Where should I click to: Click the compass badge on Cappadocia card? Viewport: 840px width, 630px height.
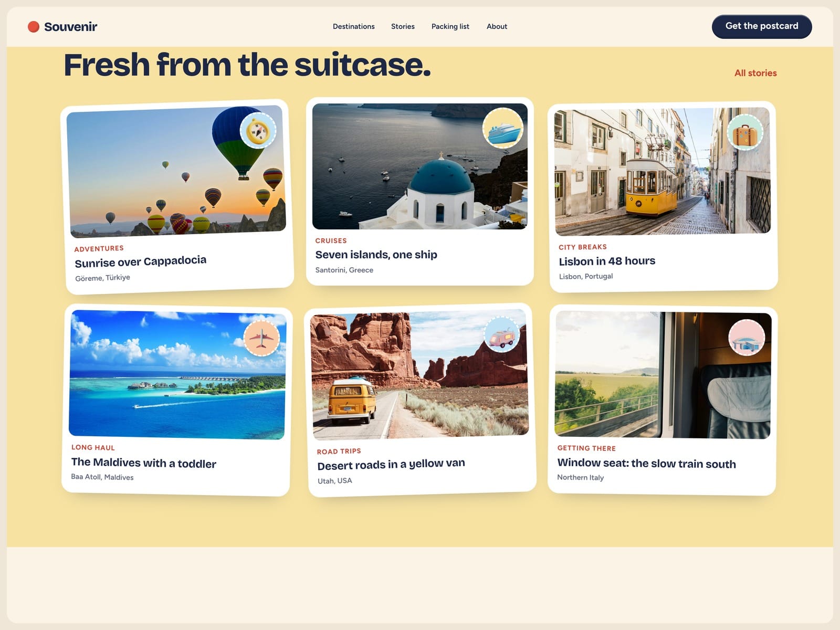(258, 131)
